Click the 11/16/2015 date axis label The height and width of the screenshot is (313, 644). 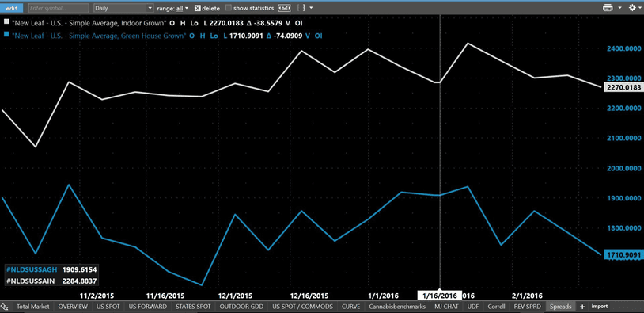165,296
